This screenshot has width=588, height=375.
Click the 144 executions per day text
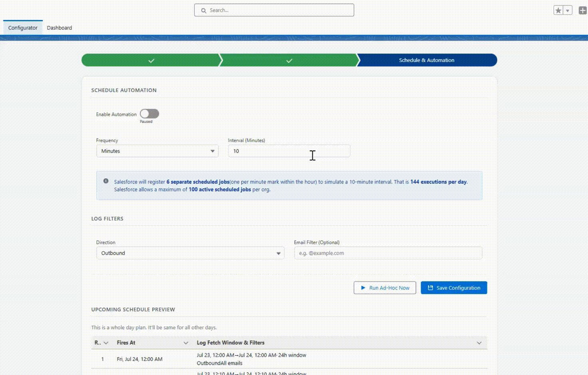[x=438, y=182]
